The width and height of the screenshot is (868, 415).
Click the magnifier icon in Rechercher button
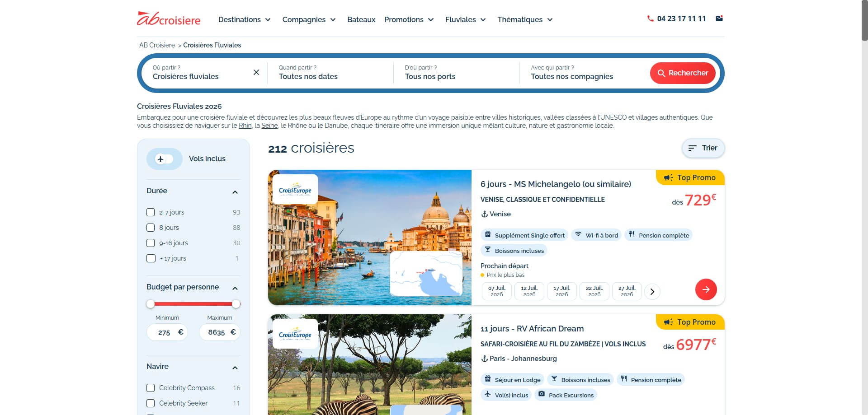point(661,73)
